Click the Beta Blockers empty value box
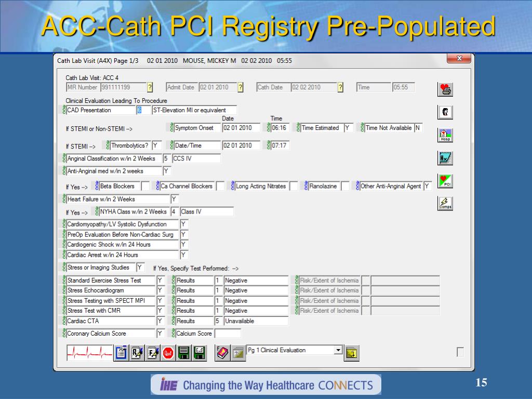Image resolution: width=532 pixels, height=399 pixels. pos(145,186)
